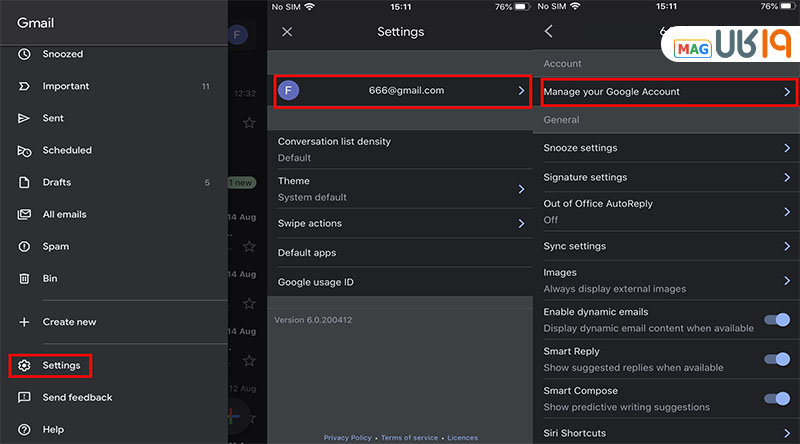
Task: Tap Send feedback label
Action: [x=78, y=398]
